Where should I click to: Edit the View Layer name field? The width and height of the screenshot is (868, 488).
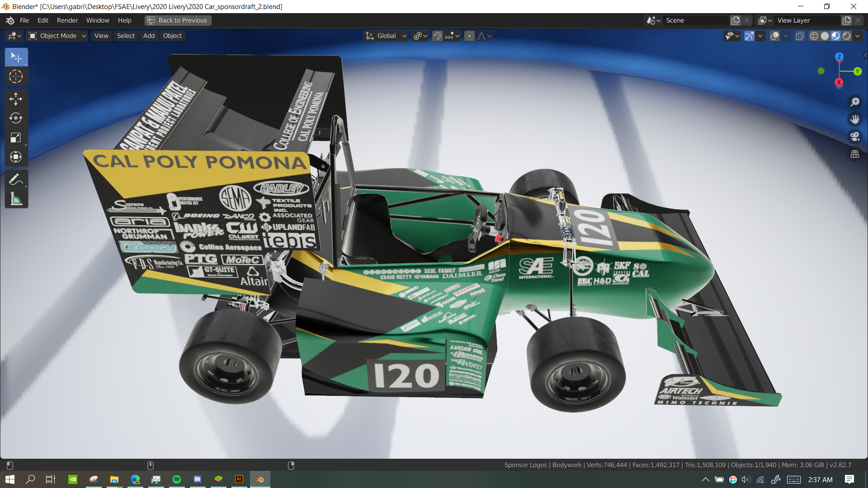point(807,20)
